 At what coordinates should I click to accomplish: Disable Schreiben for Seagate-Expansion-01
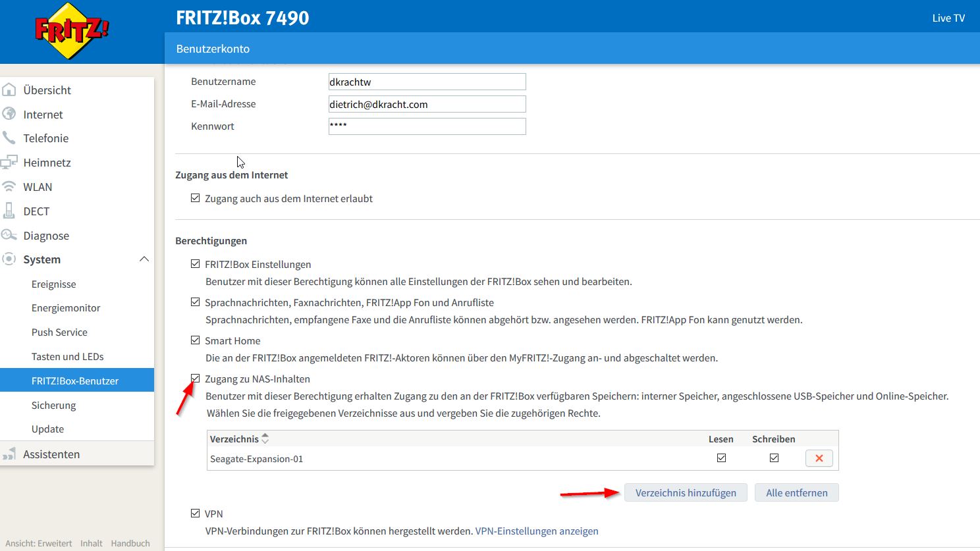pos(774,458)
